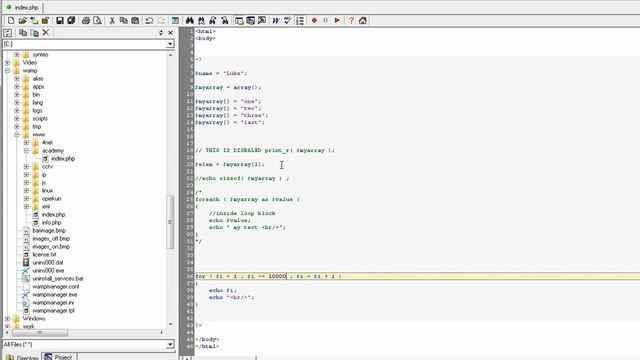Click the Home house icon
This screenshot has height=360, width=640.
[362, 20]
